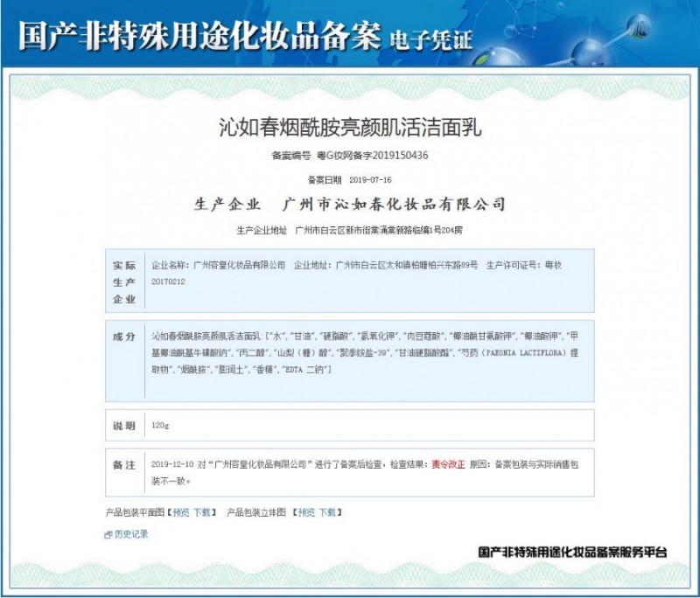Preview the product packaging flat image (产品包装平面图 预览)
Viewport: 700px width, 598px height.
(x=181, y=512)
